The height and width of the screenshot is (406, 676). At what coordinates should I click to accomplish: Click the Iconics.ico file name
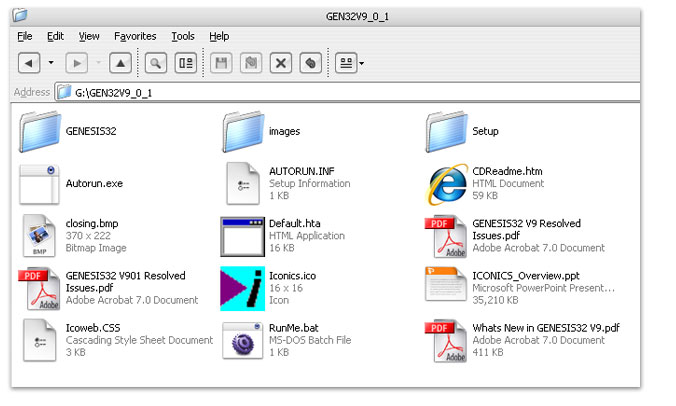292,275
